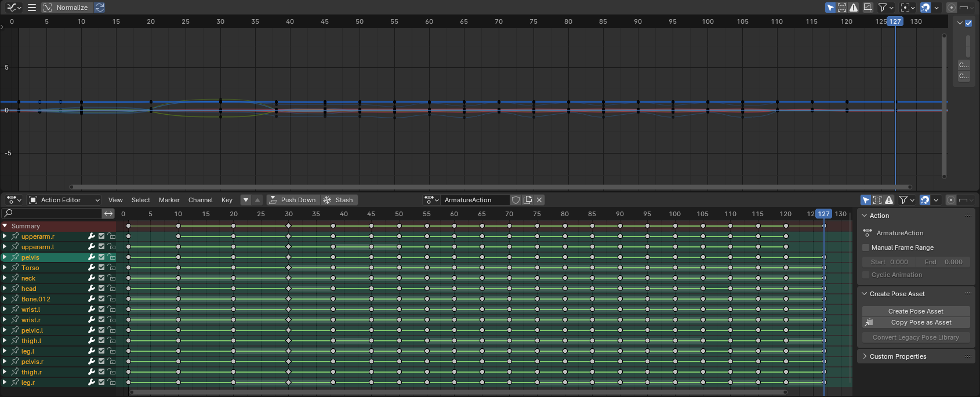This screenshot has height=397, width=980.
Task: Click the Push Down button
Action: 293,200
